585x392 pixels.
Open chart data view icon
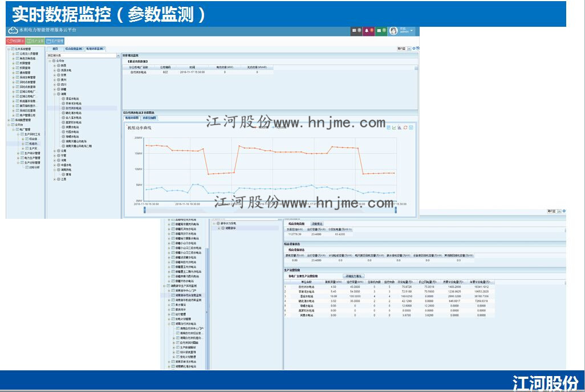tap(388, 128)
